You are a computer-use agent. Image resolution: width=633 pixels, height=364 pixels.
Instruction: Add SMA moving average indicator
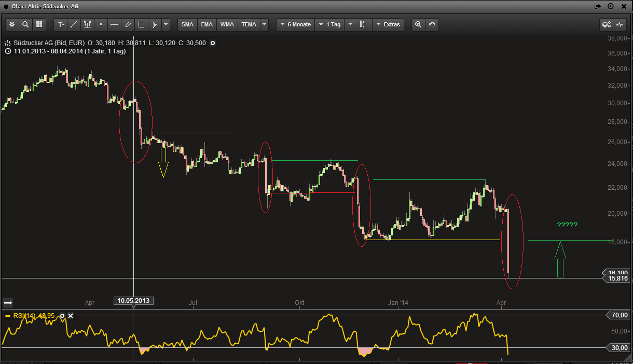click(187, 24)
